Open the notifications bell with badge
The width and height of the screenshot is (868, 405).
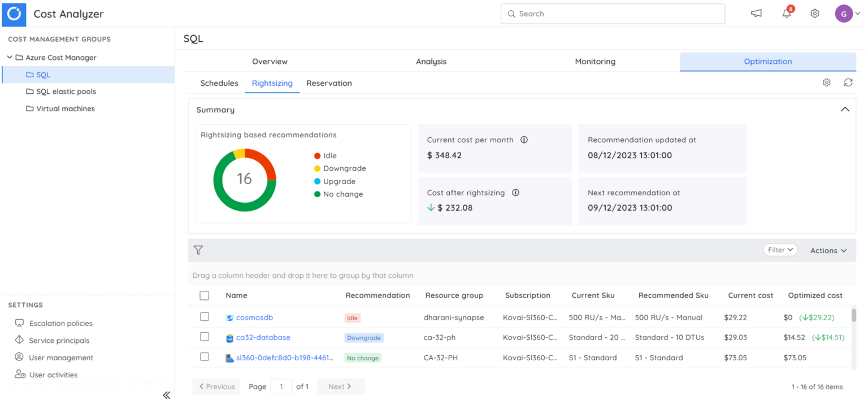[x=786, y=13]
